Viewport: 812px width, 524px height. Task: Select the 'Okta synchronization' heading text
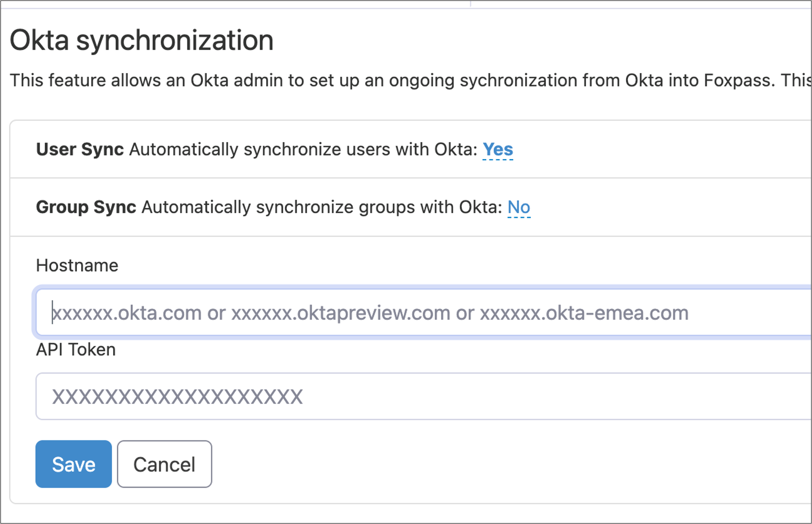click(142, 41)
